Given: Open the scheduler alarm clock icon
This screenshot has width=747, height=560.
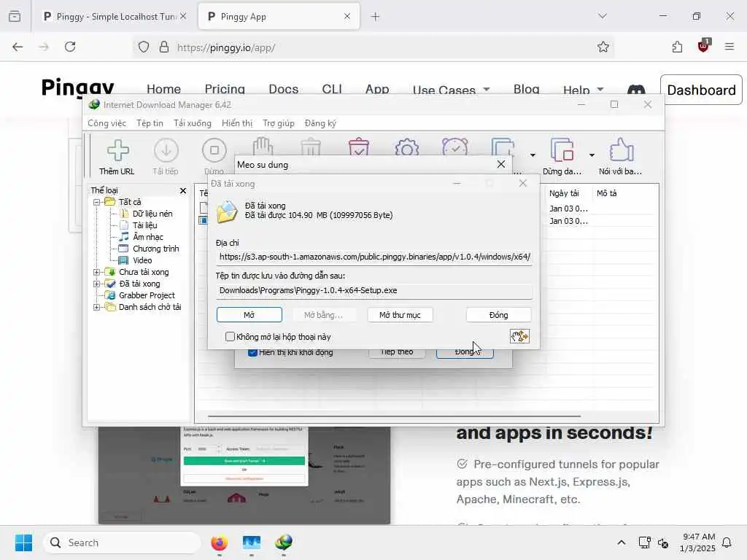Looking at the screenshot, I should coord(455,147).
